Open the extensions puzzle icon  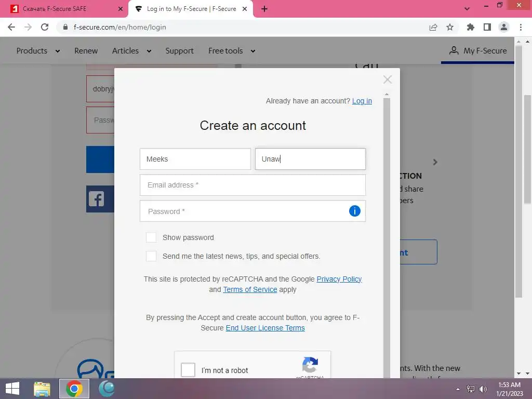tap(470, 27)
